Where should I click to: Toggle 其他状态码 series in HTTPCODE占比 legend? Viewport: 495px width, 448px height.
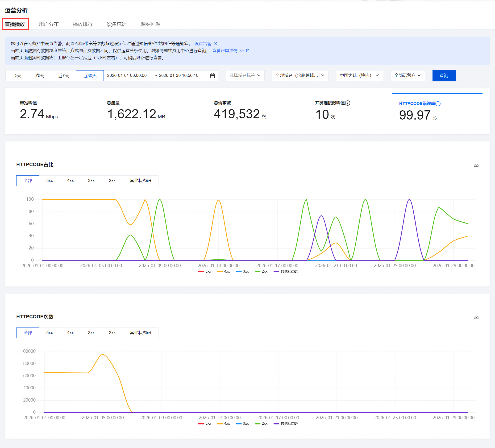pyautogui.click(x=286, y=271)
